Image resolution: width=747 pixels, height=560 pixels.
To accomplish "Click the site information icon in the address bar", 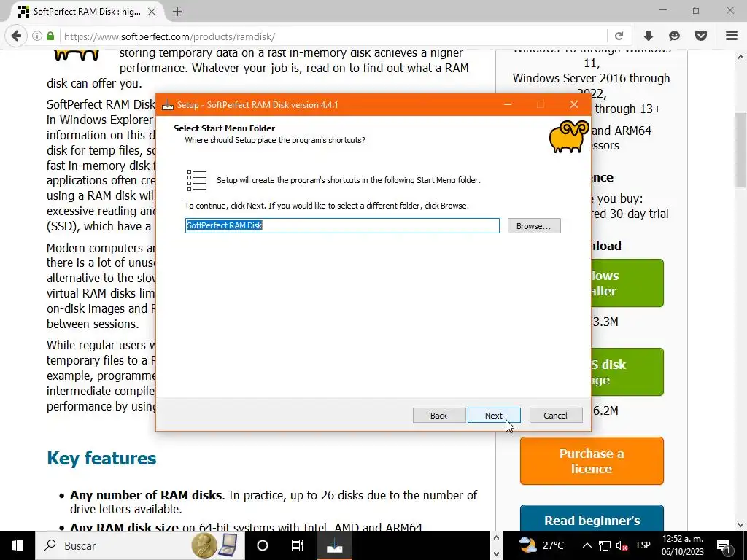I will [x=36, y=36].
